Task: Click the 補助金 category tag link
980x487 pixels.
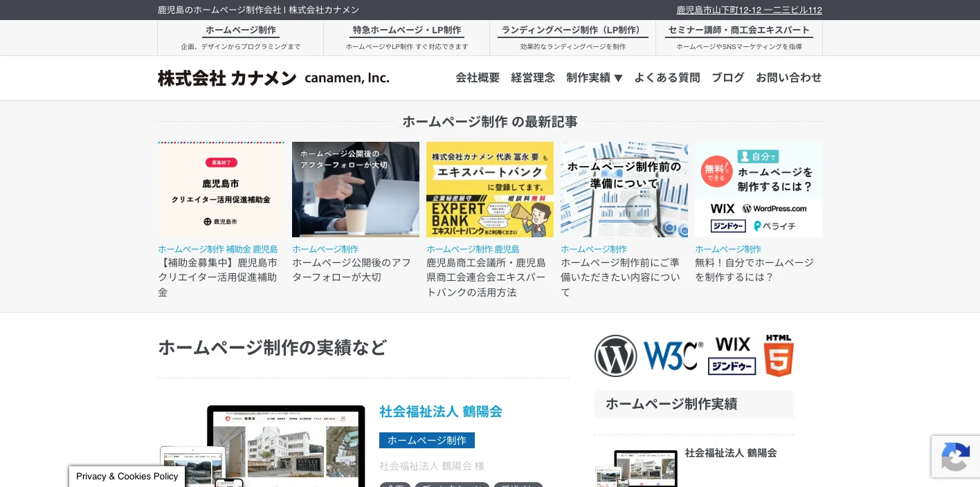Action: [x=238, y=249]
